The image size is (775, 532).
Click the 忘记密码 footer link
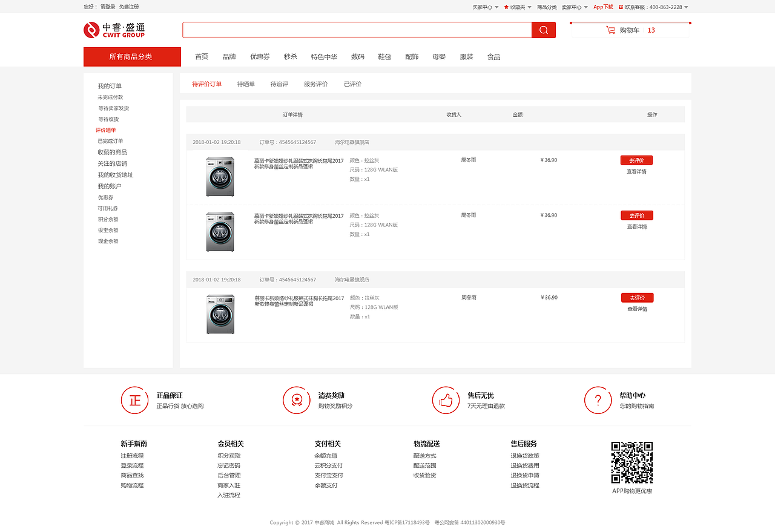(229, 465)
